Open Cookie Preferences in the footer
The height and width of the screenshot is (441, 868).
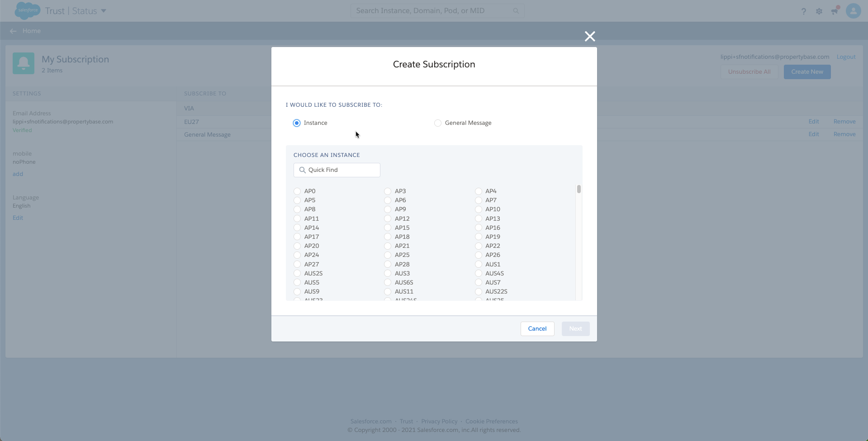[492, 422]
